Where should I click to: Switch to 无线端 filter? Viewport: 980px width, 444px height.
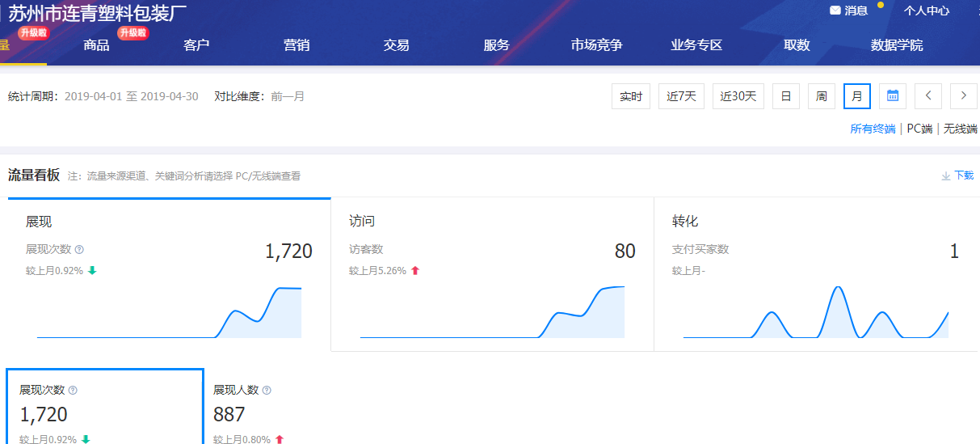(x=961, y=129)
